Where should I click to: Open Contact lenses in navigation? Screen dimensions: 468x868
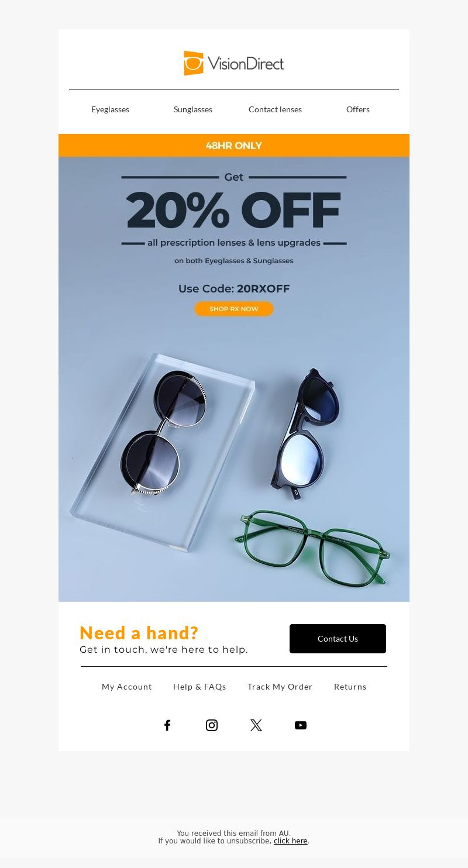coord(275,109)
